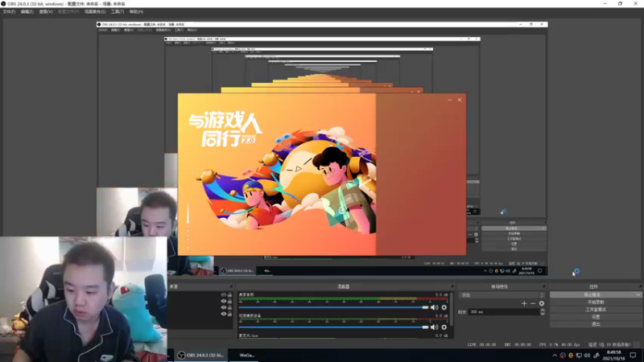Screen dimensions: 644x362
Task: Click the red tray icon beside chevron
Action: [x=563, y=356]
